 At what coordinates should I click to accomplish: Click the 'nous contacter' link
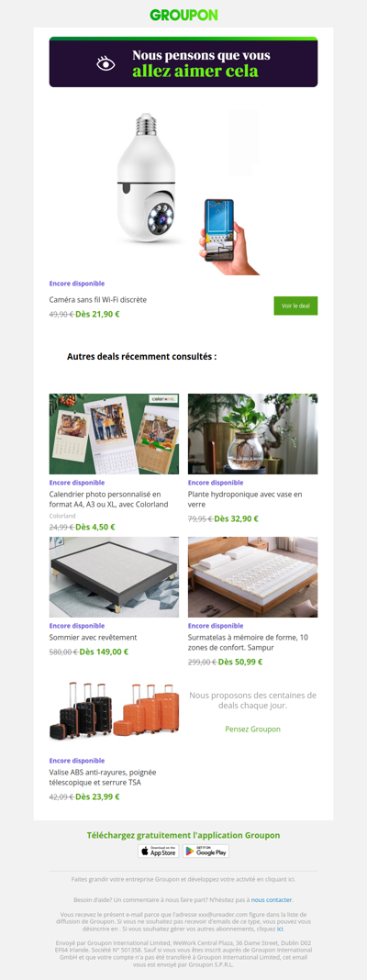click(272, 899)
